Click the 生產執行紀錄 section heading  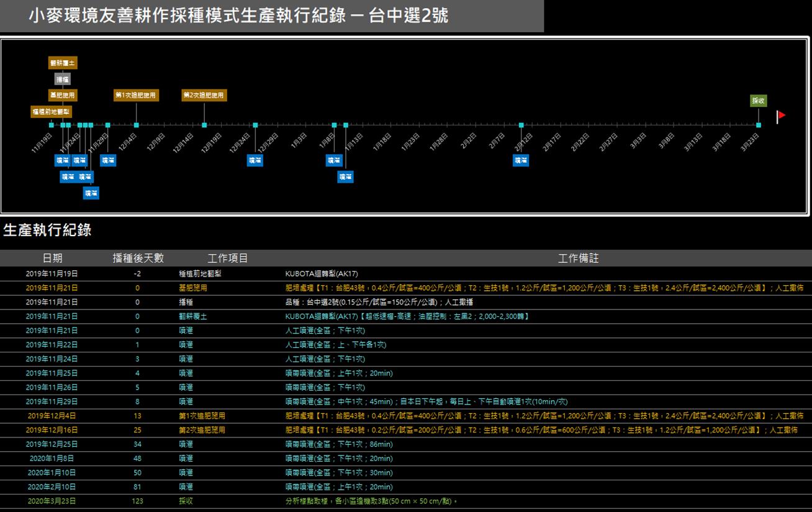[x=47, y=231]
